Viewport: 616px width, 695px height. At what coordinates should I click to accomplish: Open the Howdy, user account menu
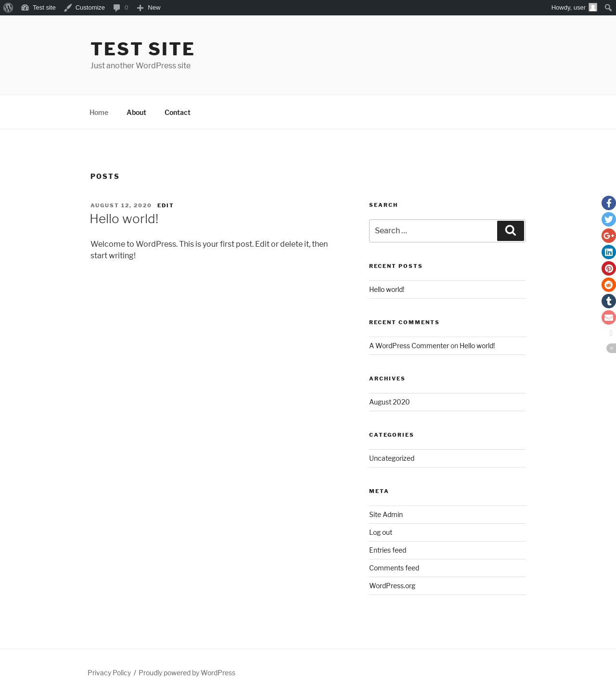click(x=574, y=8)
